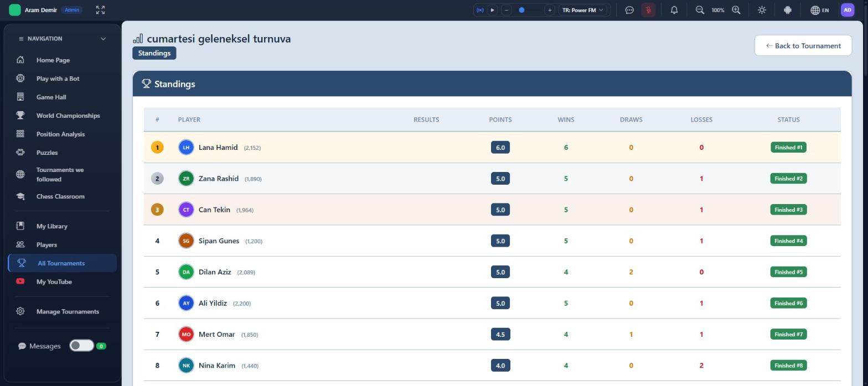Click Zana Rashid's ZR avatar

click(186, 179)
